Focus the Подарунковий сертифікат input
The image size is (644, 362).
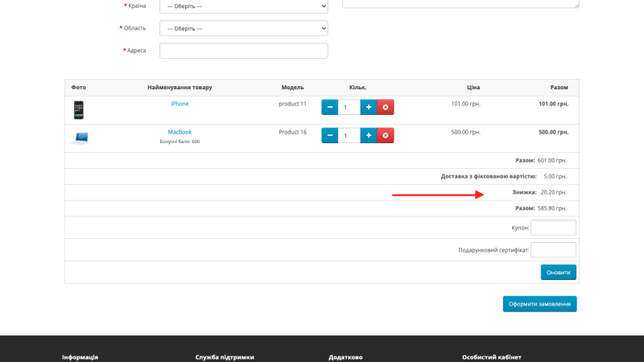[x=553, y=250]
